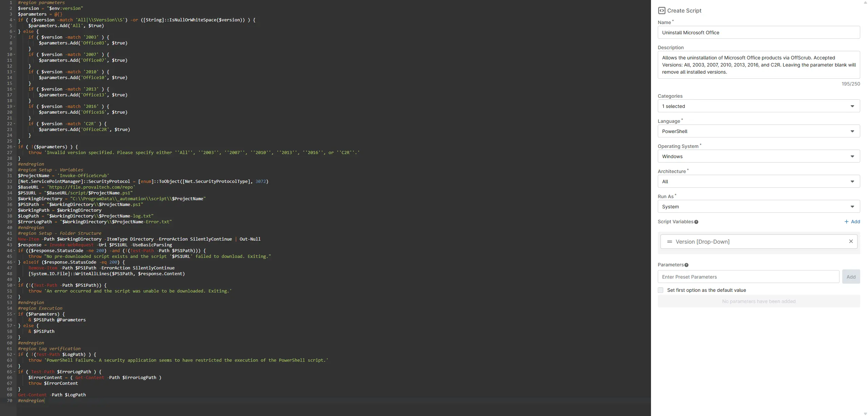Click the '#region parameters' line

41,3
